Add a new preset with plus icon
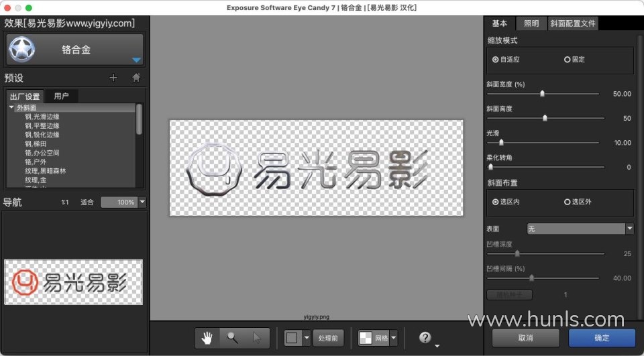 click(113, 78)
